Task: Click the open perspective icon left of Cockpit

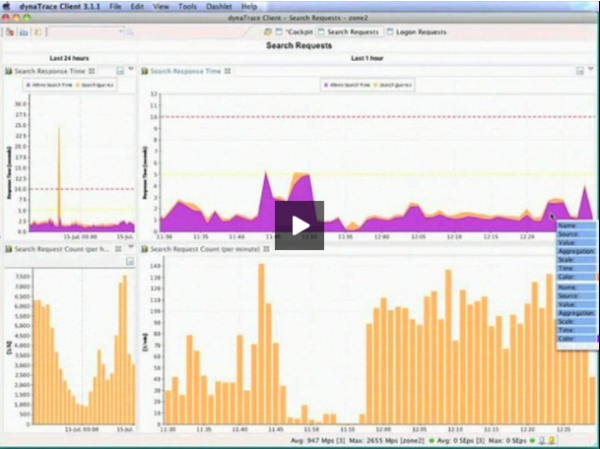Action: click(x=268, y=32)
